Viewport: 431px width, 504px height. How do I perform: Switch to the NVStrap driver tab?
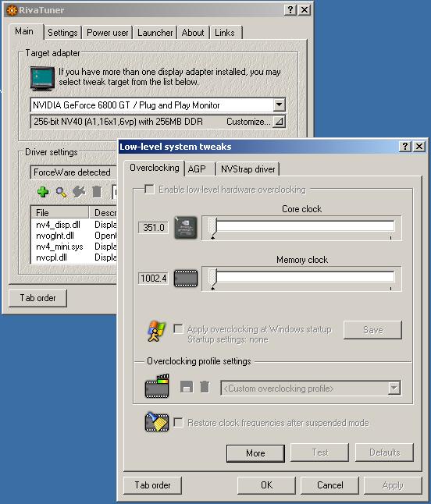[x=248, y=169]
